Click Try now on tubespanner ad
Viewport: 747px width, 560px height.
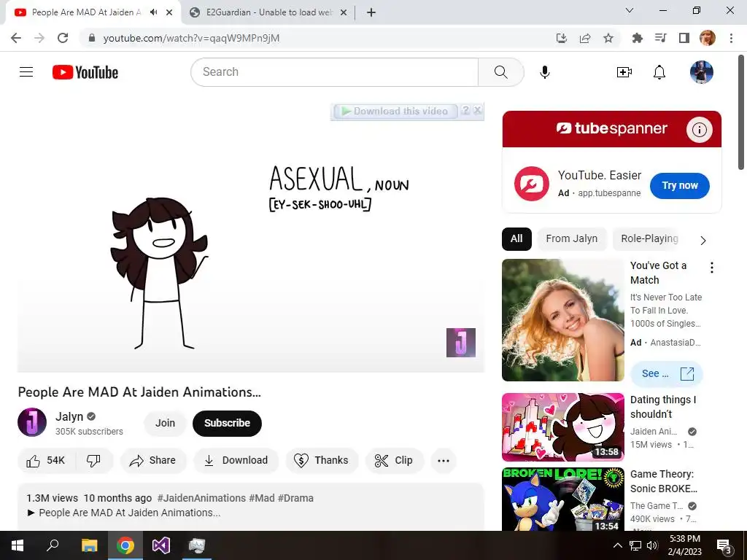679,186
